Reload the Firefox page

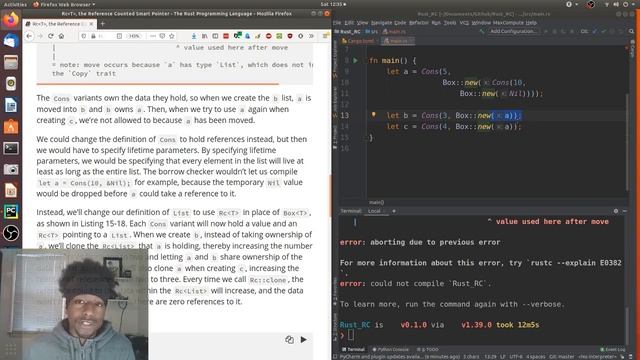pos(51,36)
